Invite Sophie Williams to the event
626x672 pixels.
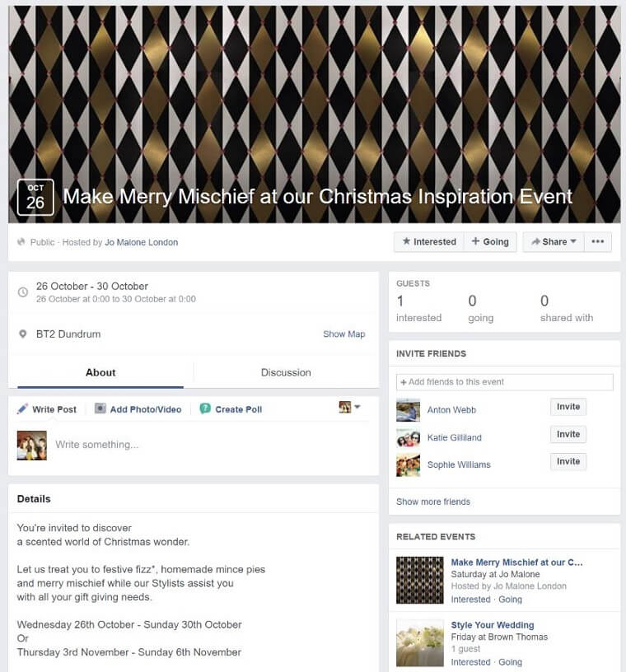click(568, 461)
